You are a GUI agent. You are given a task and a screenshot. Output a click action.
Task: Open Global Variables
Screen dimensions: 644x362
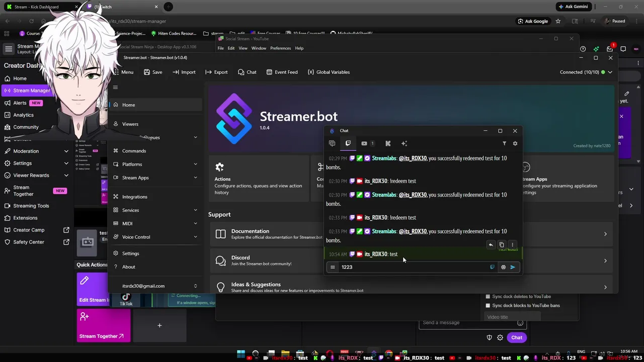tap(329, 72)
